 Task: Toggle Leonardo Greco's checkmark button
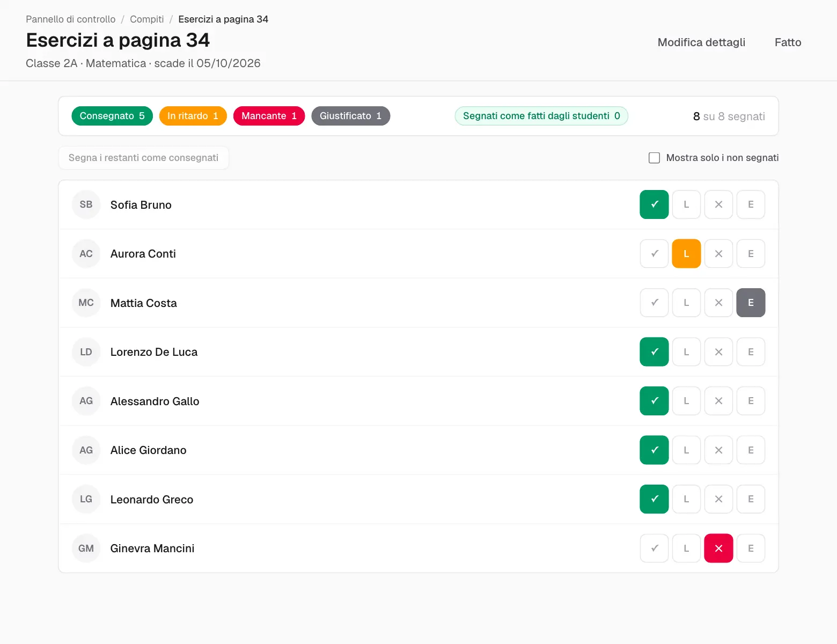click(654, 499)
